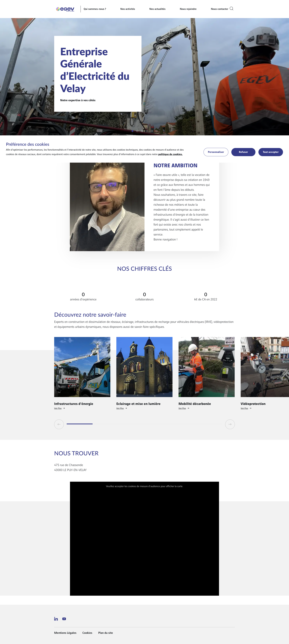289x644 pixels.
Task: Select the third hero carousel dot
Action: 142,131
